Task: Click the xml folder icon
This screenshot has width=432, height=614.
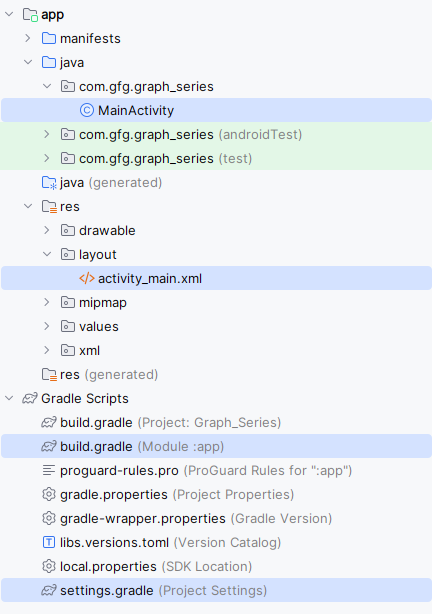Action: 68,350
